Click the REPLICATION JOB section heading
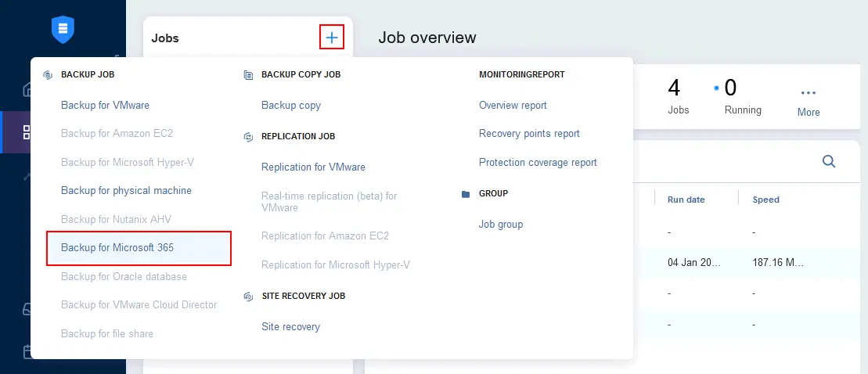This screenshot has height=374, width=868. 298,136
